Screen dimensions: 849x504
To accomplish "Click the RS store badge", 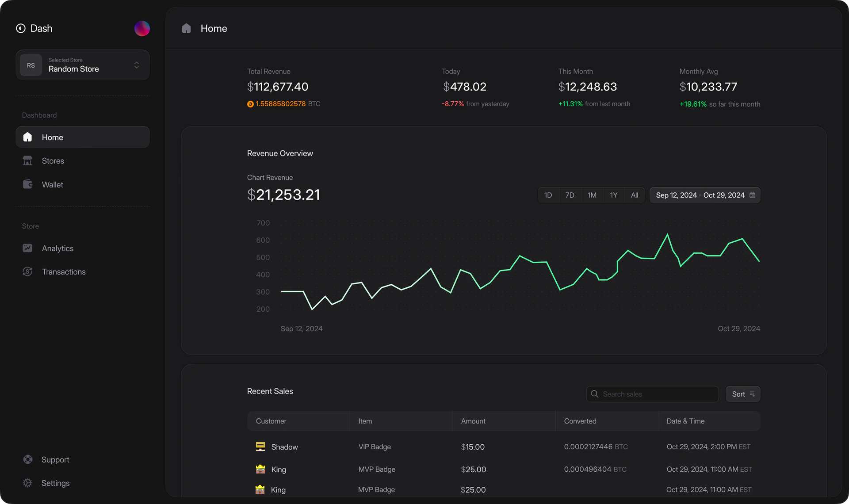I will (31, 65).
